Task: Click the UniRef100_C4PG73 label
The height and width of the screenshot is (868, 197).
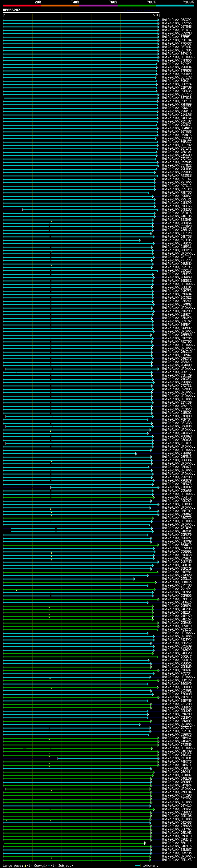Action: tap(177, 484)
